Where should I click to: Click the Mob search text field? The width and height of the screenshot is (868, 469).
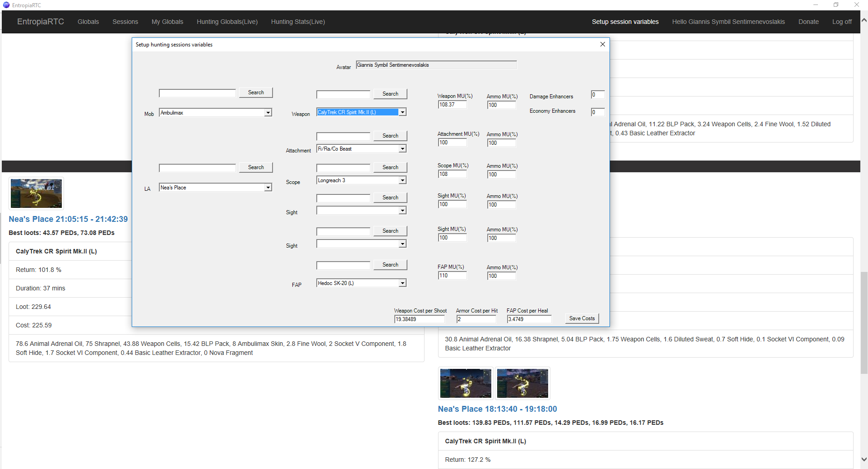197,93
